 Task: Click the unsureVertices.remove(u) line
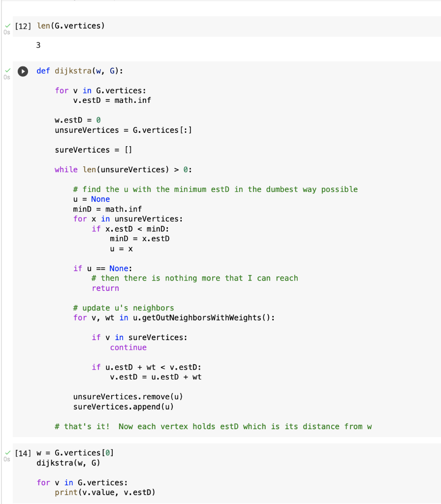(x=128, y=397)
